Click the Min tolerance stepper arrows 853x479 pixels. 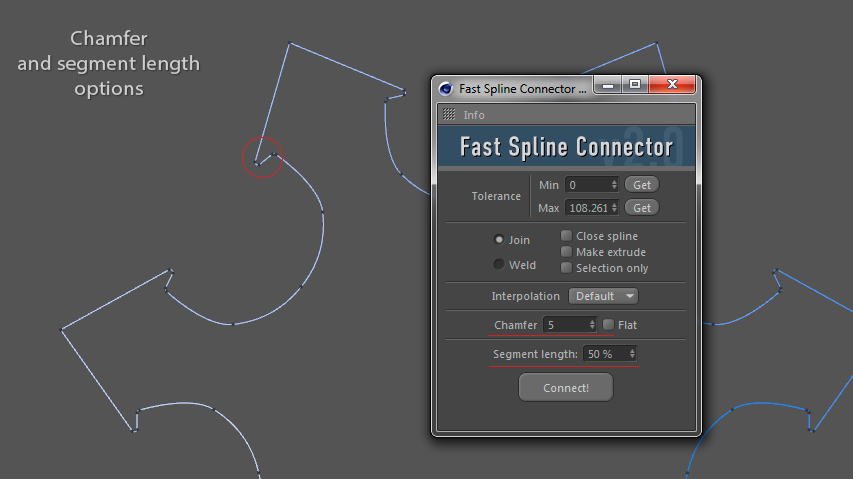pyautogui.click(x=614, y=185)
